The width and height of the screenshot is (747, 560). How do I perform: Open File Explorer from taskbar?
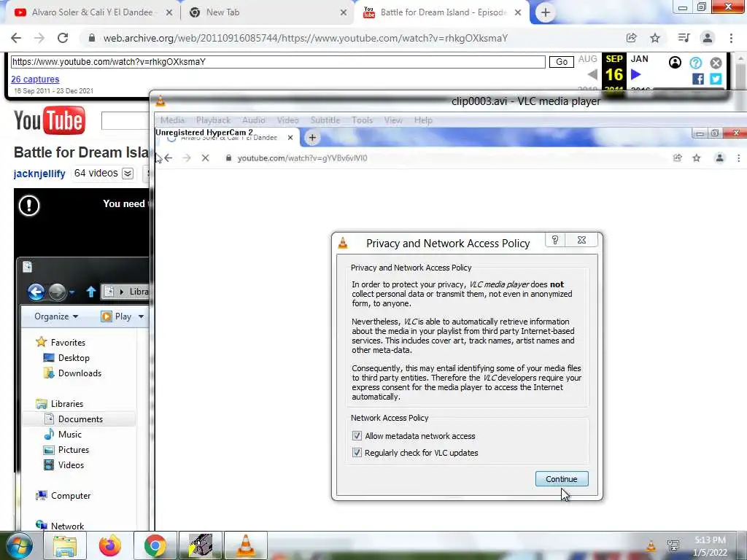click(65, 545)
